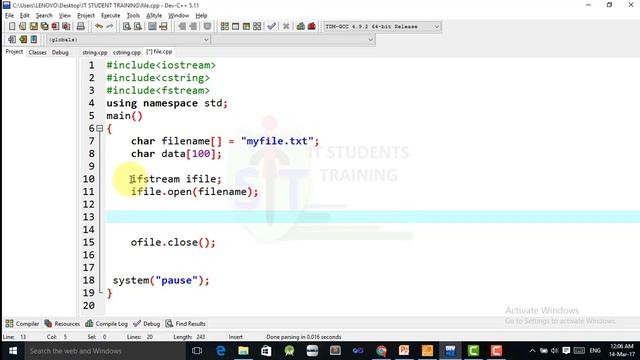Click 'Done parsing in 0.016 seconds' status text
640x360 pixels.
point(304,337)
